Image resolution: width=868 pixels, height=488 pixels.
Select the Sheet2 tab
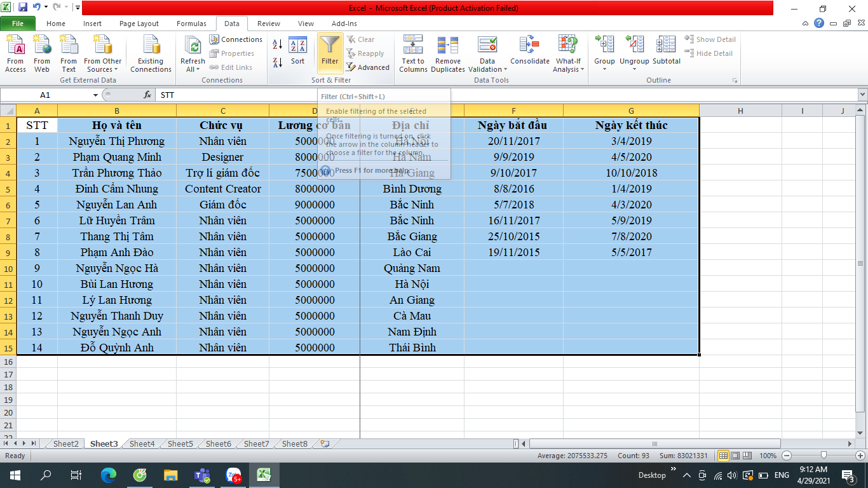click(x=65, y=444)
